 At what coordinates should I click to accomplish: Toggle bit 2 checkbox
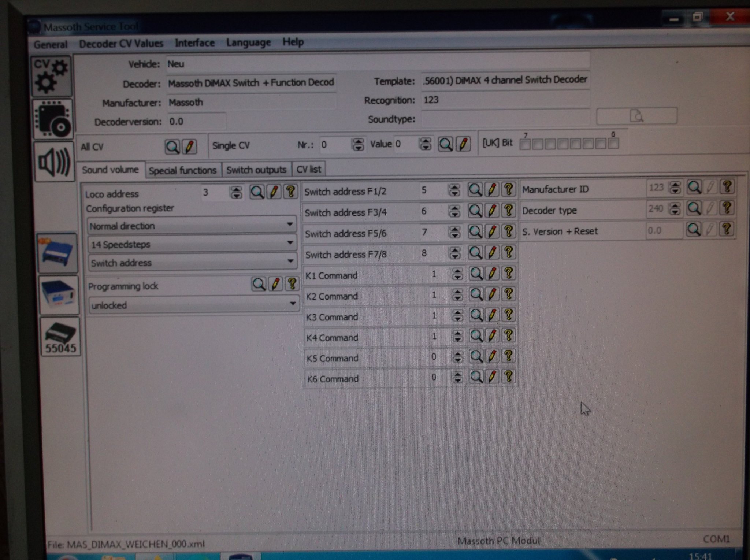point(588,144)
